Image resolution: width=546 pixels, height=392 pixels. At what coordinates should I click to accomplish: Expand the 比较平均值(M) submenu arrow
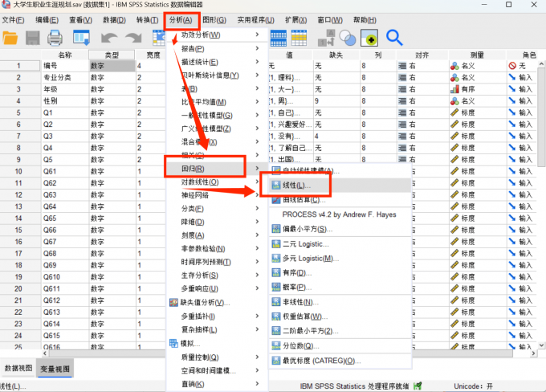(x=257, y=101)
